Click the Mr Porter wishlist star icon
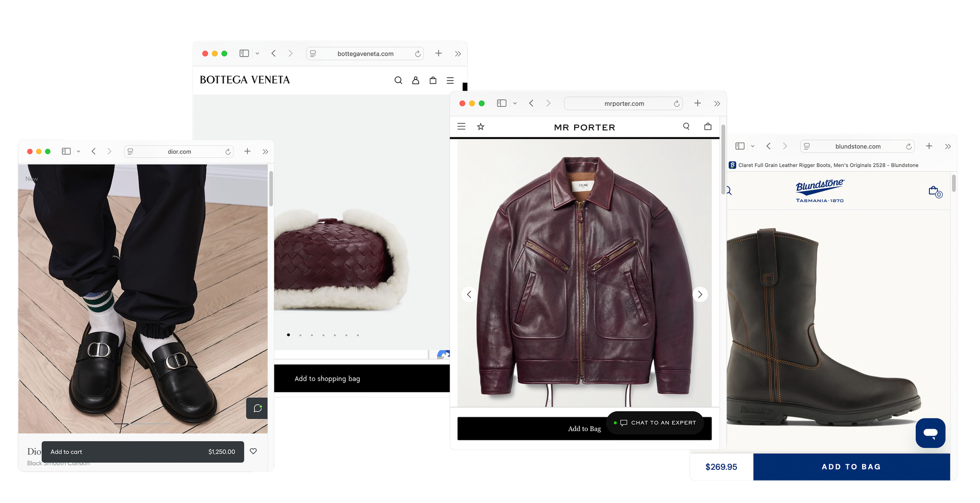Viewport: 980px width, 503px height. [480, 127]
